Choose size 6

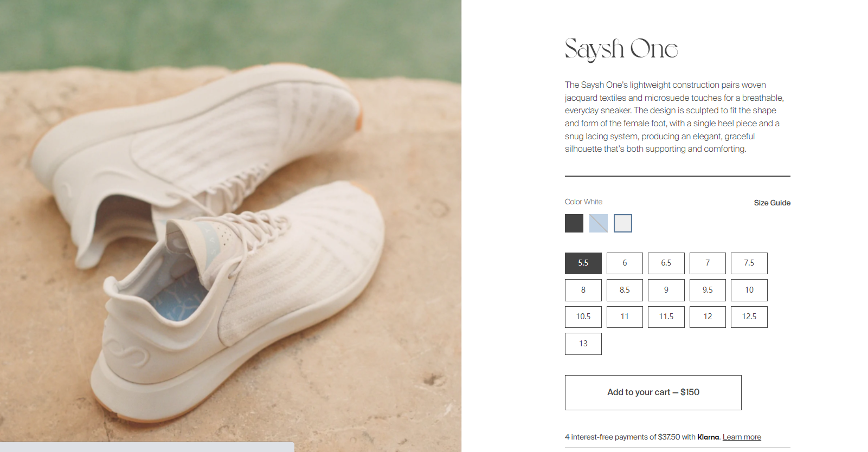tap(625, 263)
